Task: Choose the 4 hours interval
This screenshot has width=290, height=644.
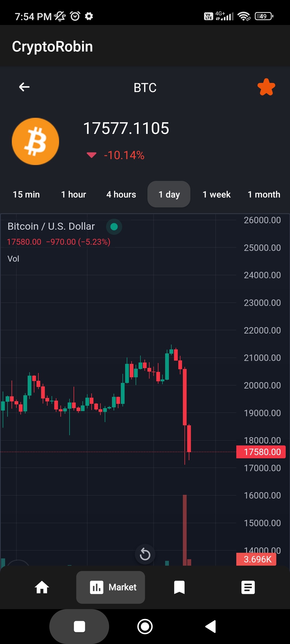Action: pos(121,195)
